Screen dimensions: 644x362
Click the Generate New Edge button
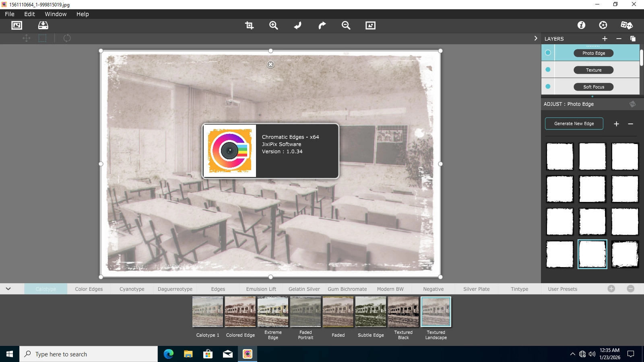point(574,123)
